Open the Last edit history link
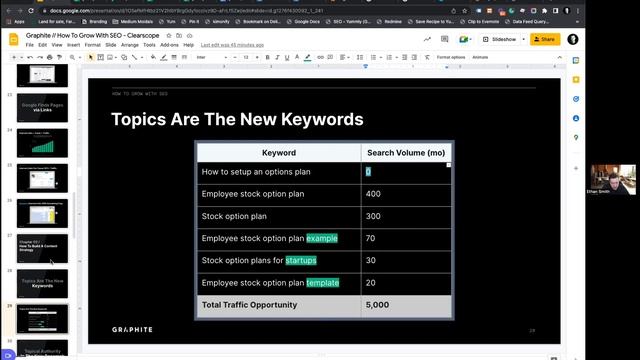Screen dimensions: 640x360 [x=232, y=45]
